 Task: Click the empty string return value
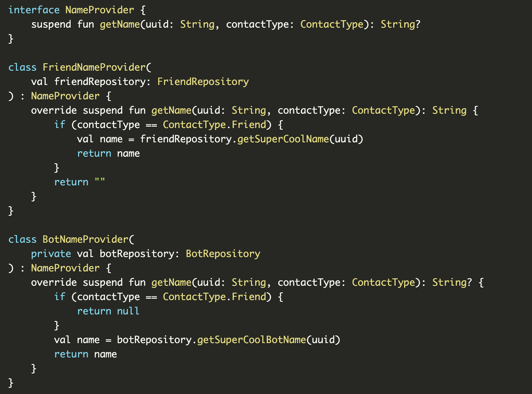pos(101,181)
